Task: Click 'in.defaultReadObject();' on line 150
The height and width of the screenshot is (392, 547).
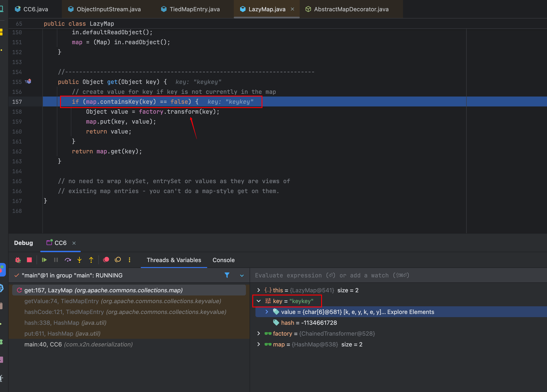Action: pyautogui.click(x=112, y=32)
